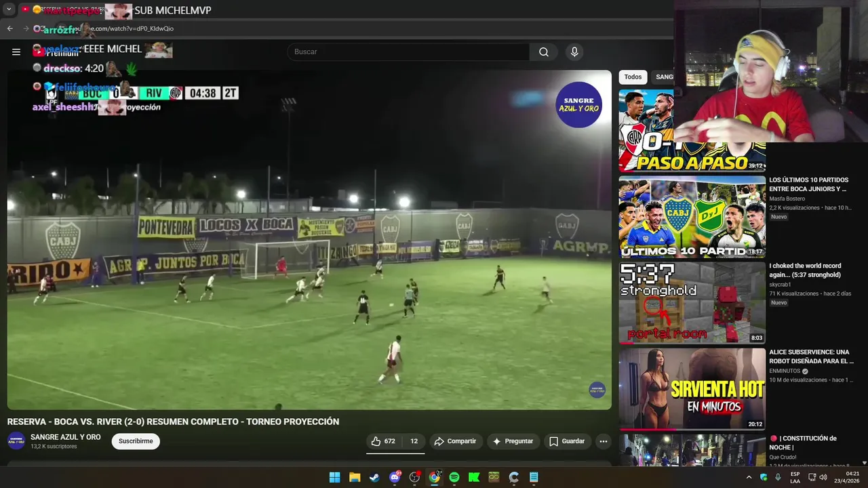Open volume control in system tray
The image size is (868, 488).
point(823,477)
